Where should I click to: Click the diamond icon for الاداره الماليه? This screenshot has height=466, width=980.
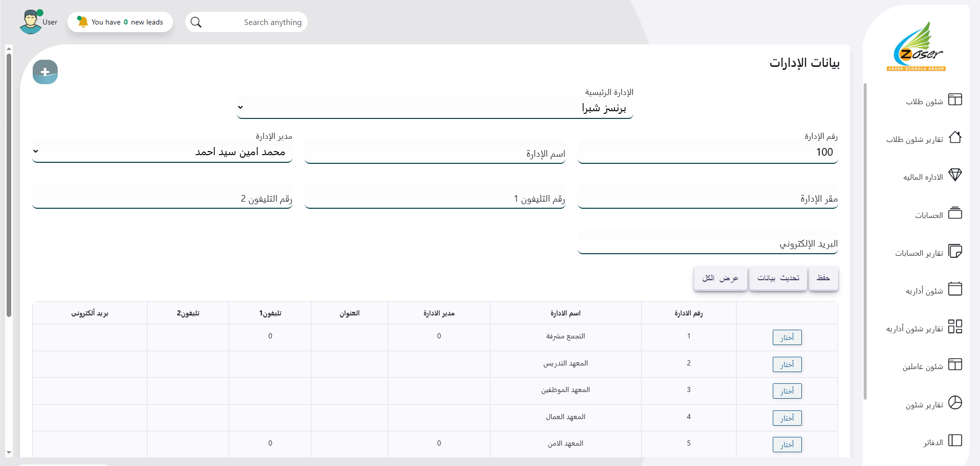(955, 175)
